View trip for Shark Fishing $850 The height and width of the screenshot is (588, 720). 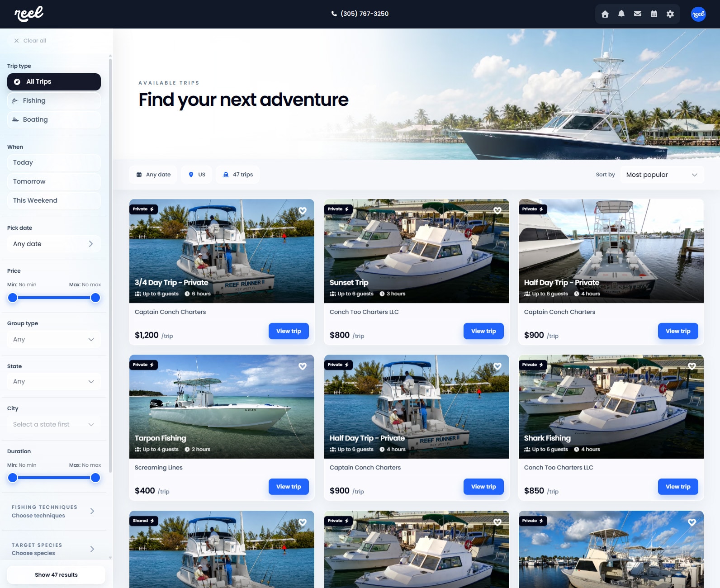point(678,487)
